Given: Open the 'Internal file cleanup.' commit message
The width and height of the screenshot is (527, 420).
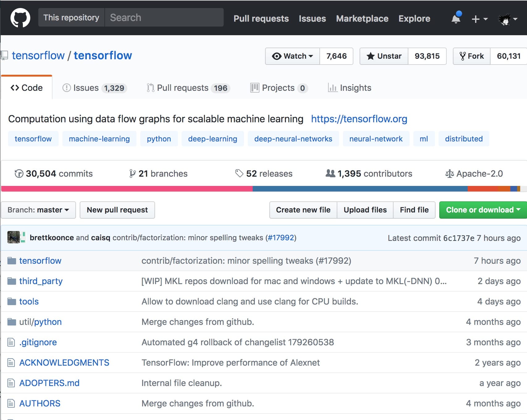Looking at the screenshot, I should coord(182,383).
